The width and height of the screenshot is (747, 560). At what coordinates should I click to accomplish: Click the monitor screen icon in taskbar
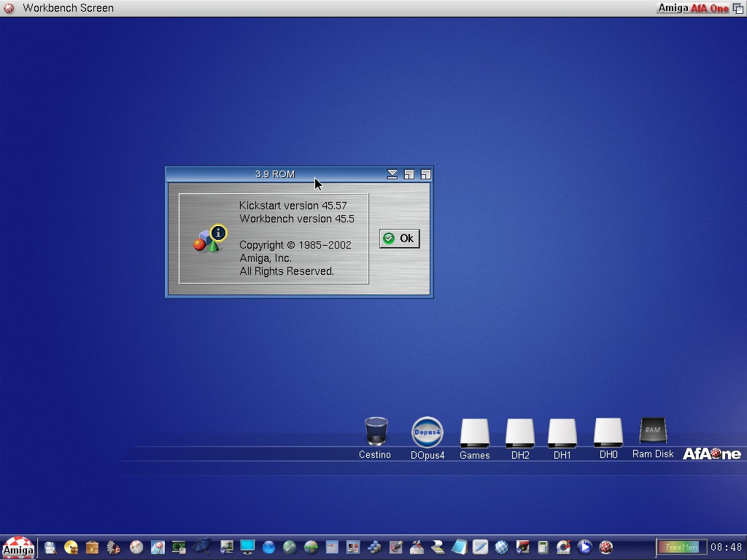click(247, 547)
